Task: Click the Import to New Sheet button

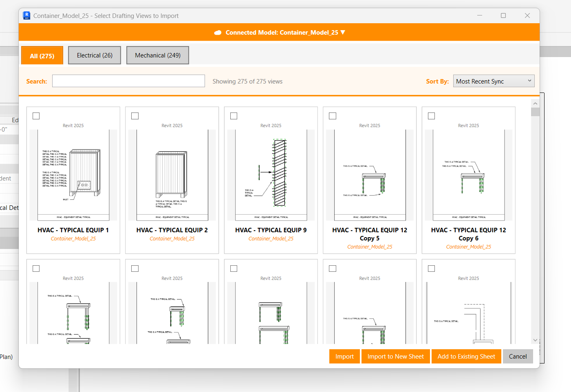Action: (395, 356)
